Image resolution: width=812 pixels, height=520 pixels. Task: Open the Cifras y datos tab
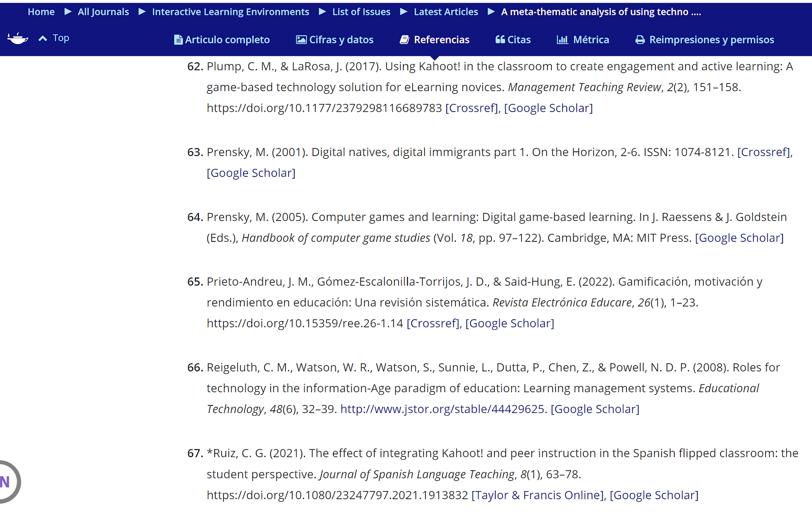coord(335,40)
